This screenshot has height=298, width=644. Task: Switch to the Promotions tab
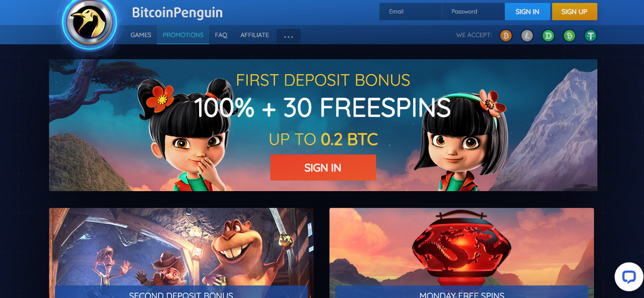pos(183,35)
